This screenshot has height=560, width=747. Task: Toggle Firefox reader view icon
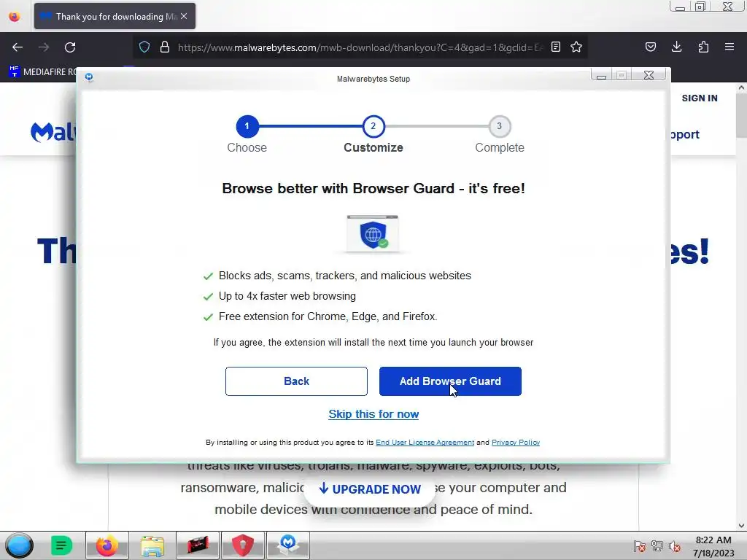555,47
